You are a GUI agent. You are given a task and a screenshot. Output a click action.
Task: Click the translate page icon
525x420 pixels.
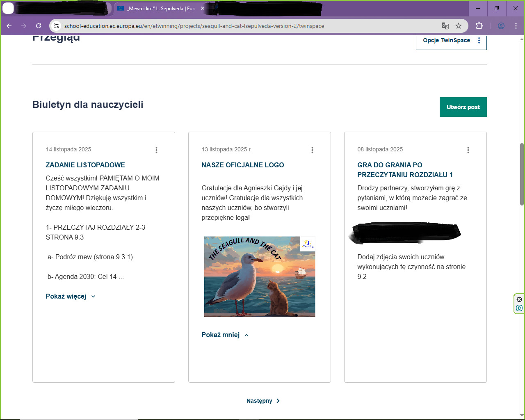(x=445, y=26)
